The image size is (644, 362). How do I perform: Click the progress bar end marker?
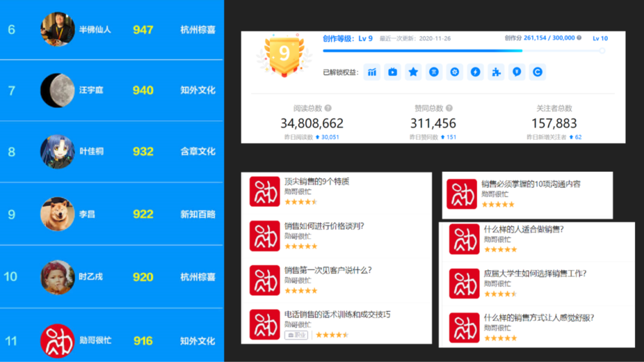tap(602, 51)
